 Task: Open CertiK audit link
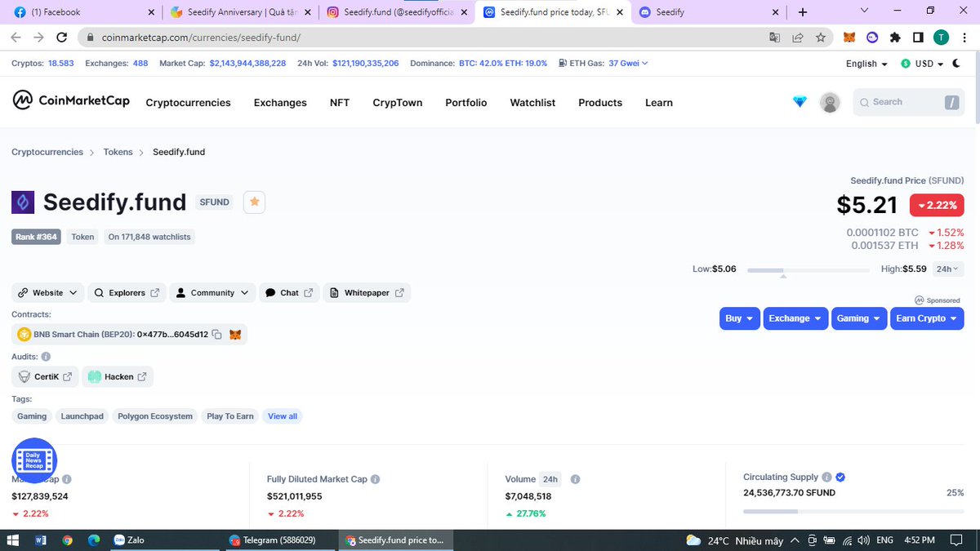coord(45,376)
